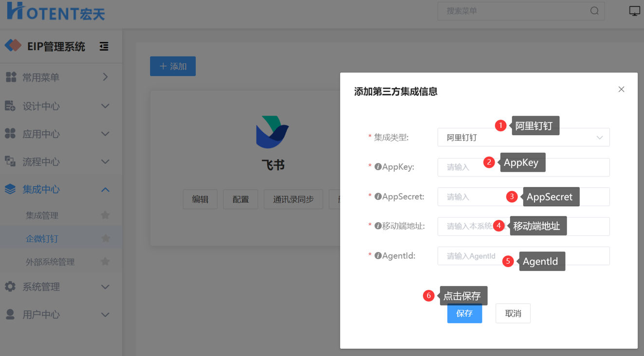This screenshot has height=356, width=644.
Task: Click the + 添加 button
Action: pos(173,66)
